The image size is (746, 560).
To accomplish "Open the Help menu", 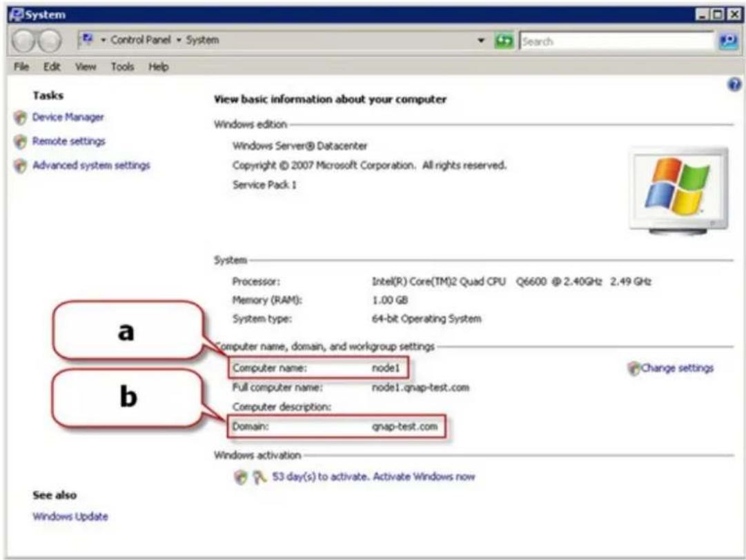I will click(x=159, y=67).
